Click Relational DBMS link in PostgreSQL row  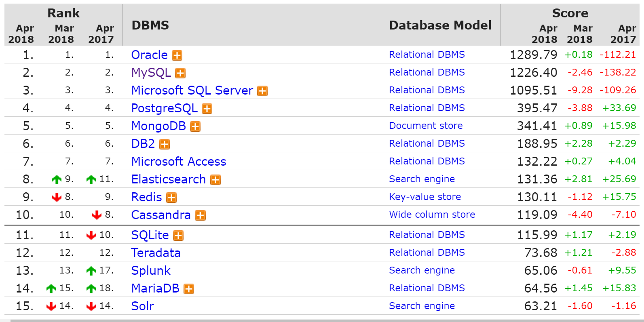tap(427, 108)
